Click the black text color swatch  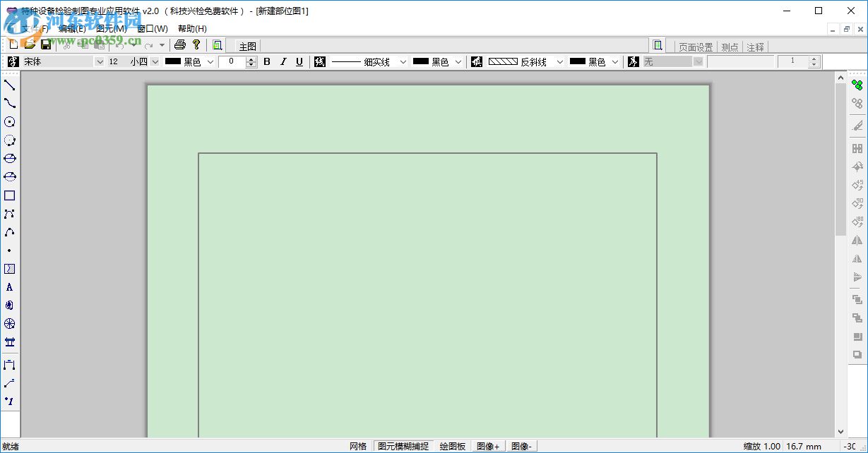(173, 61)
